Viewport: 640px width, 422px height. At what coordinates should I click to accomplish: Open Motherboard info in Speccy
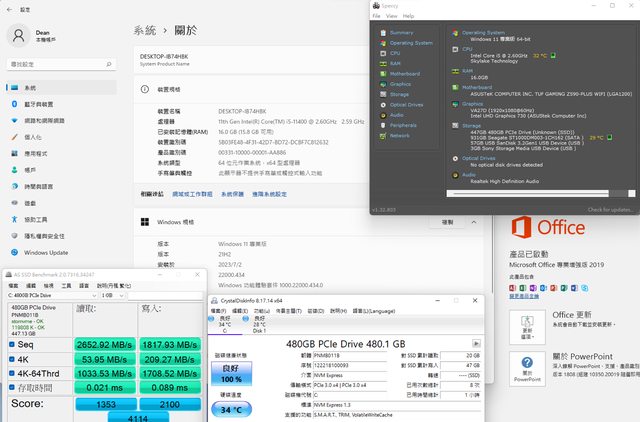(x=401, y=74)
